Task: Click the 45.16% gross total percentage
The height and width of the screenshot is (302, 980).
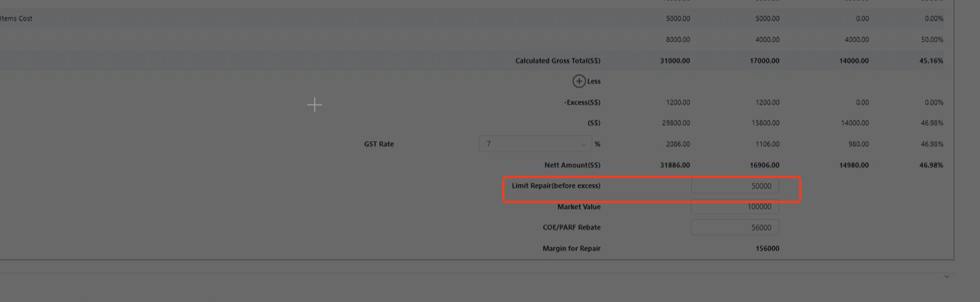Action: click(x=931, y=61)
